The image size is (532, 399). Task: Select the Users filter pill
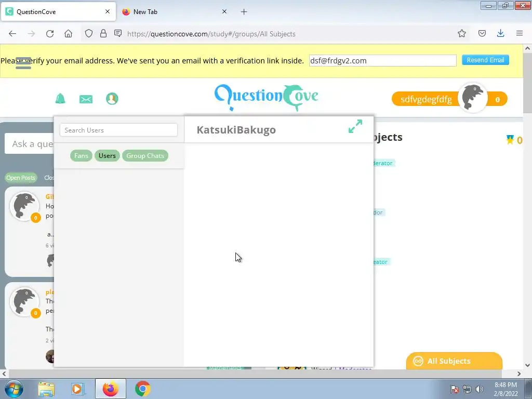107,156
